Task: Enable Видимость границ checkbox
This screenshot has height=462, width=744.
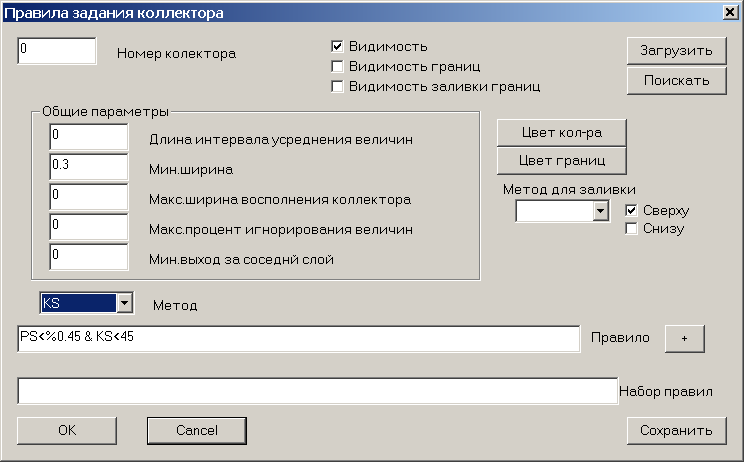Action: point(337,66)
